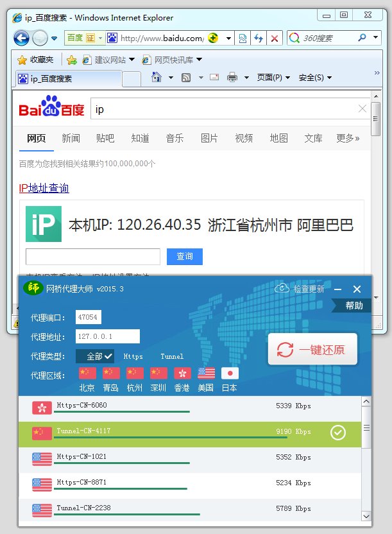Expand the Home button dropdown arrow
392x534 pixels.
pyautogui.click(x=171, y=78)
